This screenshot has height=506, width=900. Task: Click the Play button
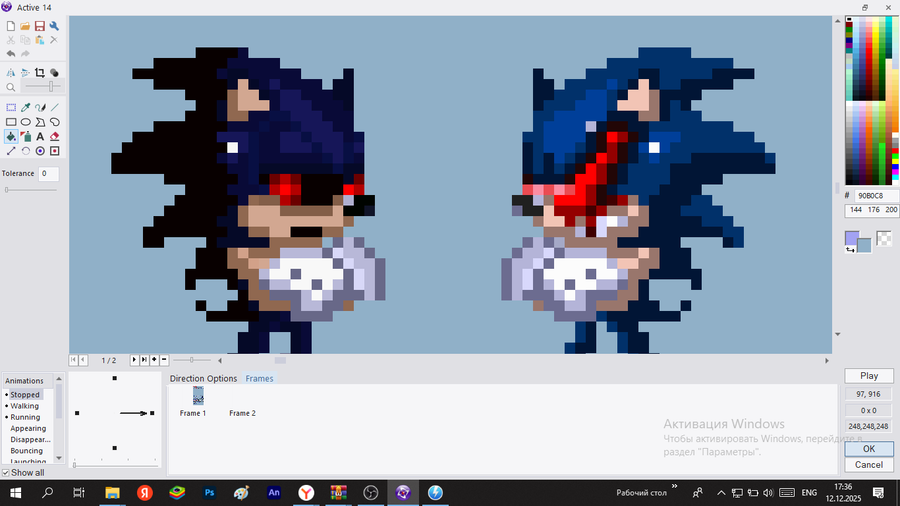[869, 376]
